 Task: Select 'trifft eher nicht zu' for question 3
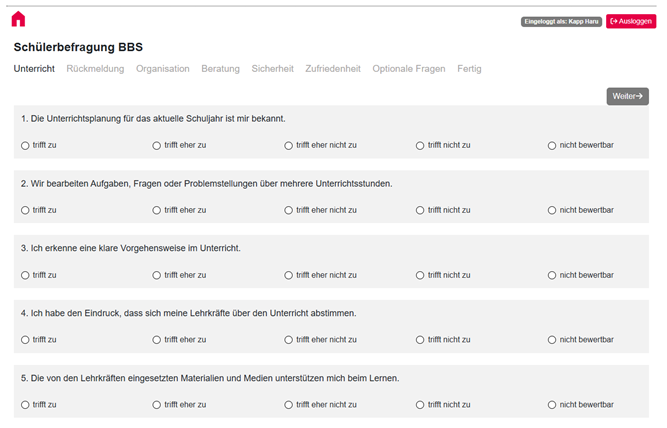click(289, 275)
